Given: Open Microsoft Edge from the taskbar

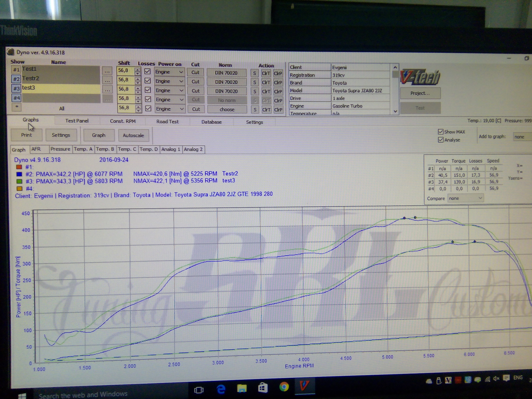Looking at the screenshot, I should (x=221, y=389).
